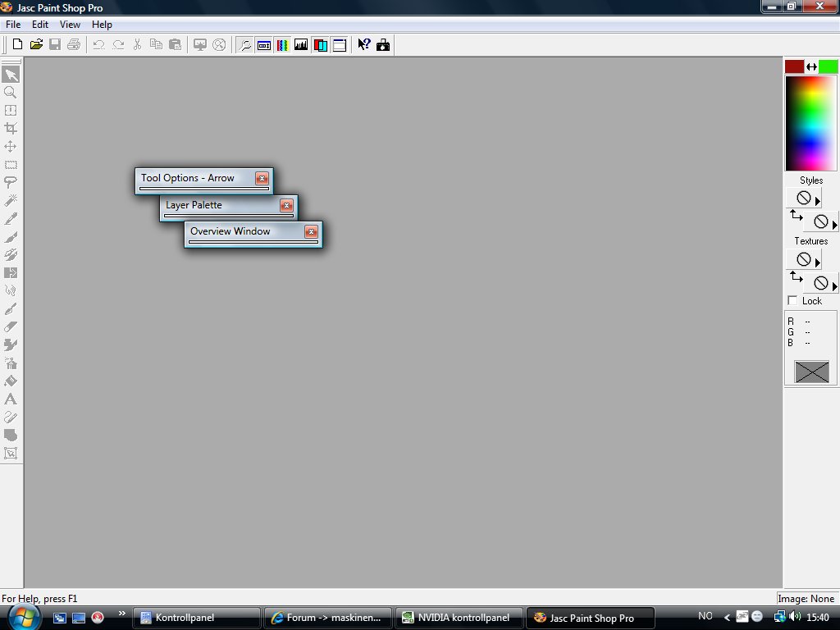Enable the Lock checkbox in color palette
Screen dimensions: 840x630
[793, 300]
